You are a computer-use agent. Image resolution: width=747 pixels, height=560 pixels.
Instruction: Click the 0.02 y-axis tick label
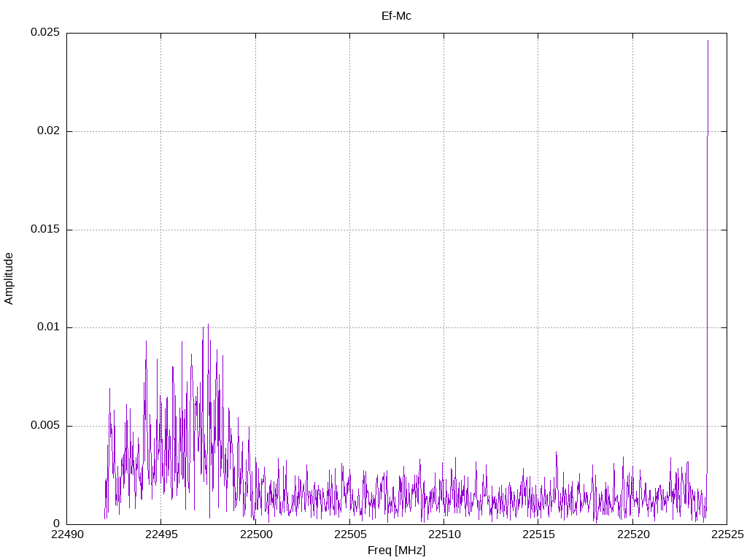click(x=47, y=131)
